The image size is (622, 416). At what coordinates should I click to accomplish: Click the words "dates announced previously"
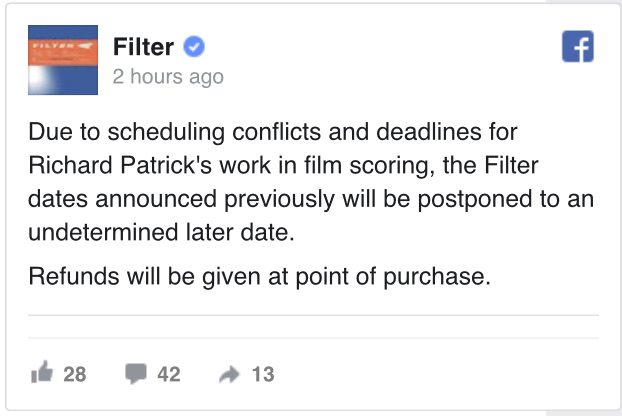(181, 199)
